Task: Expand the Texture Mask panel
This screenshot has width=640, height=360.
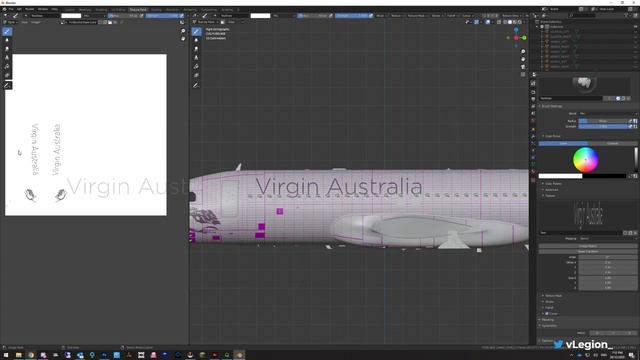Action: pyautogui.click(x=553, y=296)
